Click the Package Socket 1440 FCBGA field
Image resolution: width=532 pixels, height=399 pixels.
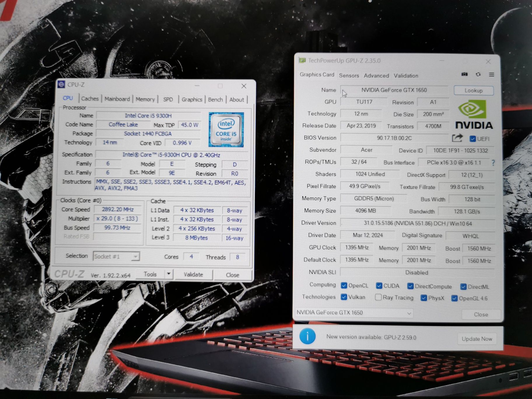pos(148,134)
